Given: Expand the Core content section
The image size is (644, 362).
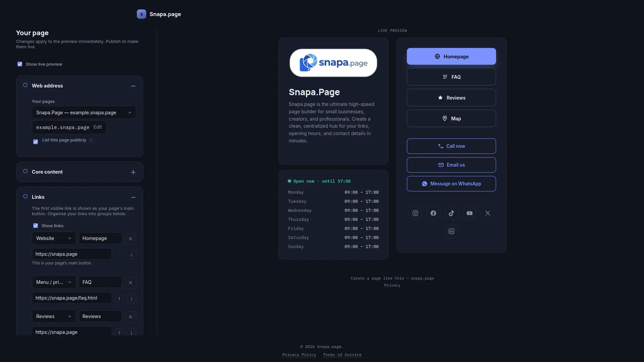Looking at the screenshot, I should [133, 172].
